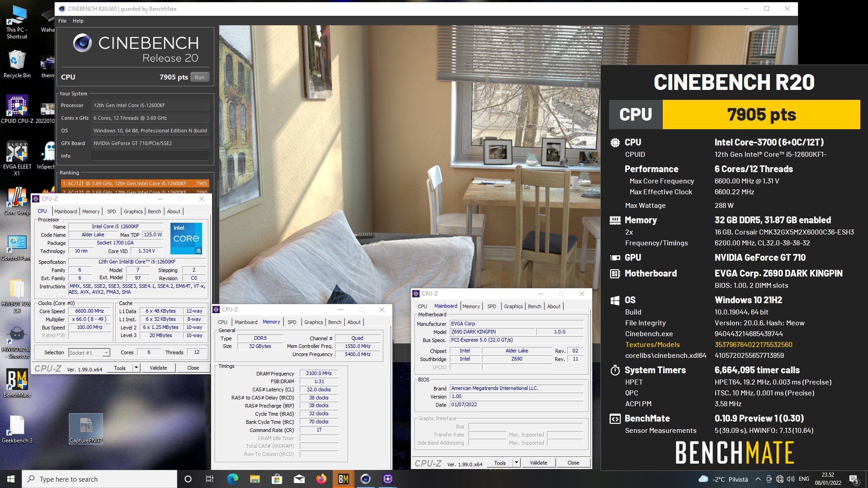Select the CapturePNG2 desktop file
Viewport: 868px width, 488px height.
tap(86, 429)
